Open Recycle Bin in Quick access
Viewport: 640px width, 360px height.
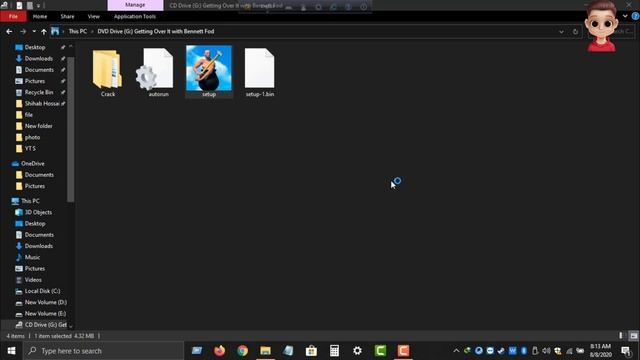click(38, 92)
